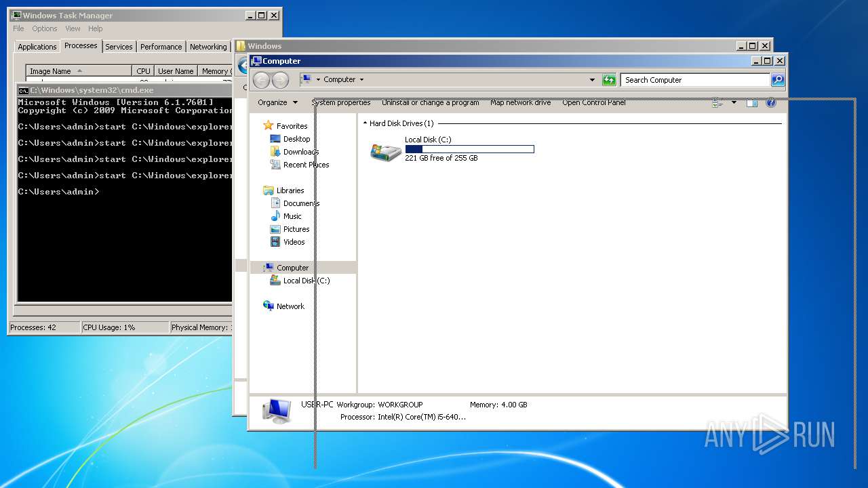Open Task Manager View menu
The height and width of the screenshot is (488, 868).
pyautogui.click(x=73, y=28)
